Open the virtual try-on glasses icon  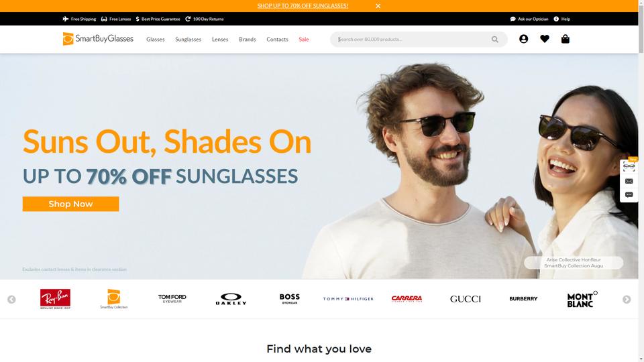coord(629,166)
